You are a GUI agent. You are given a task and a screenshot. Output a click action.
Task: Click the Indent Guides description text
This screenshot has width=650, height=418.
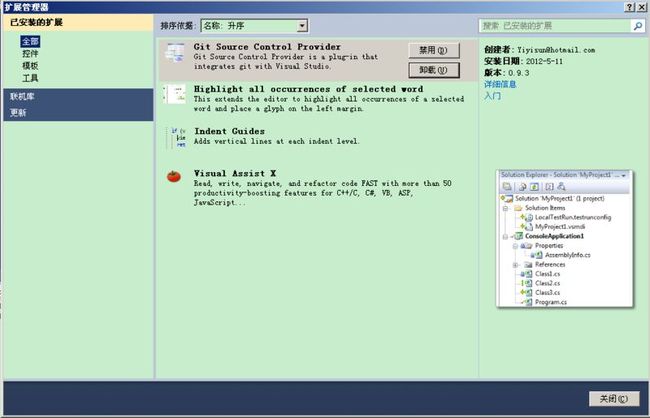[276, 141]
